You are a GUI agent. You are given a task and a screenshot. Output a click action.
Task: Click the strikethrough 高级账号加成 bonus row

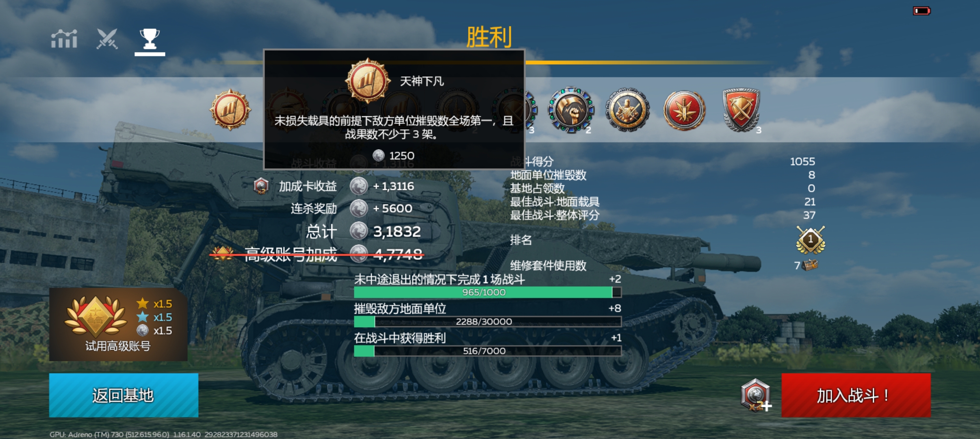coord(317,254)
